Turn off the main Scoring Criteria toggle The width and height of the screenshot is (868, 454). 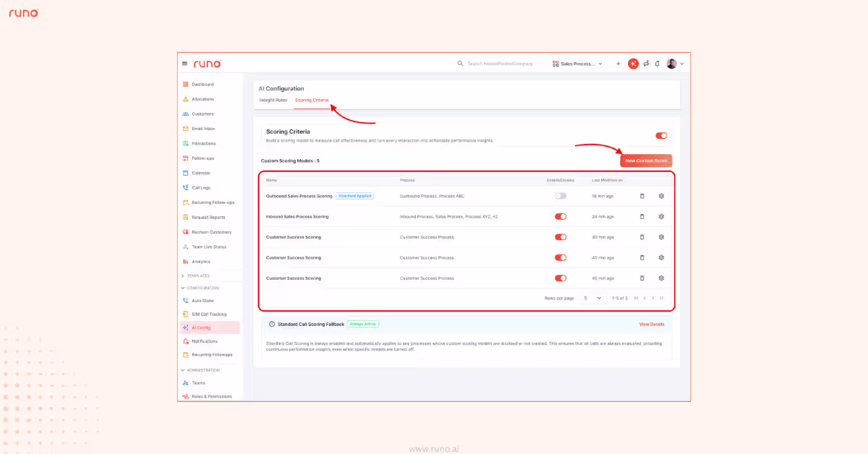click(660, 135)
